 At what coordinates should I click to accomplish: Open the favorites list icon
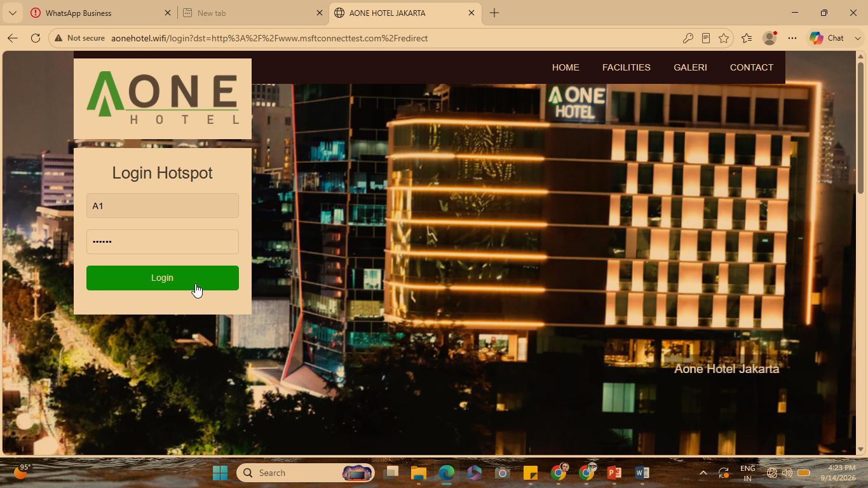coord(747,38)
